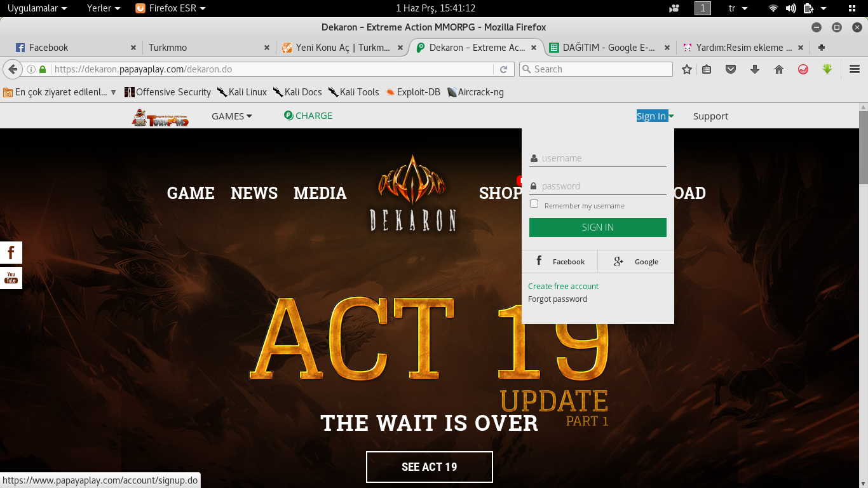Click the Pocket icon in the toolbar
Image resolution: width=868 pixels, height=488 pixels.
click(731, 69)
